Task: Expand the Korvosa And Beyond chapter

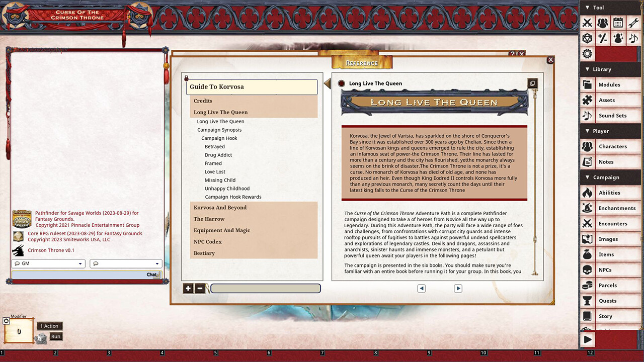Action: pos(220,207)
